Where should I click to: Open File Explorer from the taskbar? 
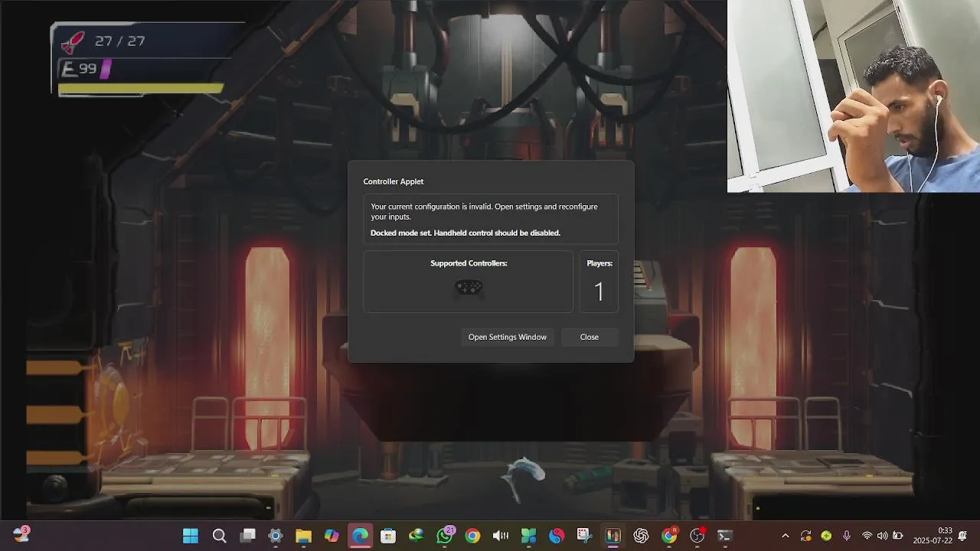pos(303,536)
